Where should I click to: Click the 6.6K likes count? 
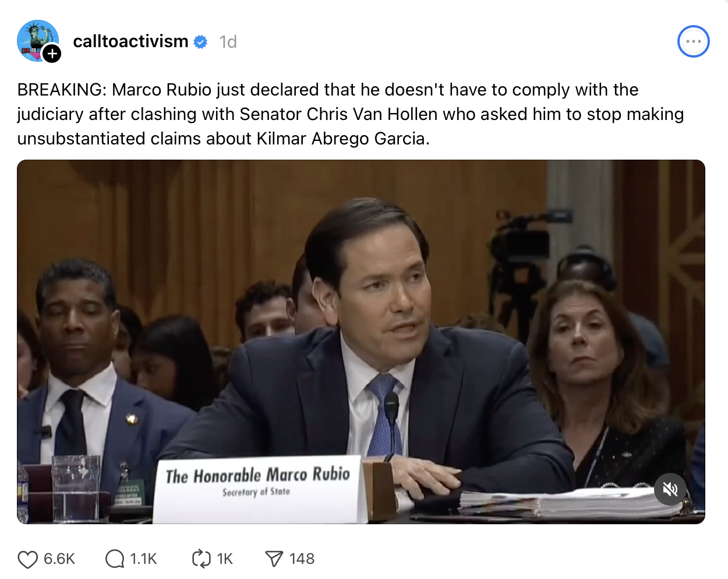[x=59, y=559]
